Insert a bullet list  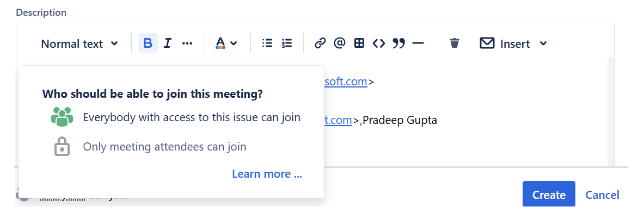[x=267, y=43]
